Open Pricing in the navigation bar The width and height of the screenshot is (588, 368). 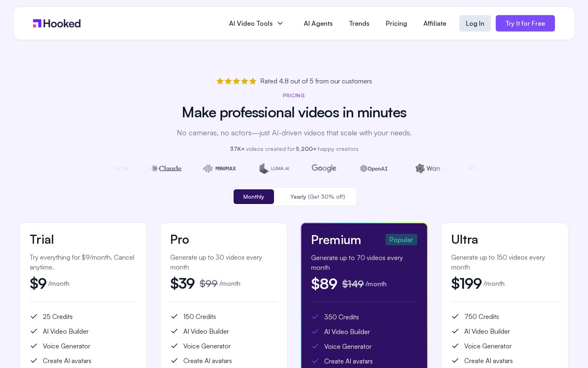tap(396, 23)
